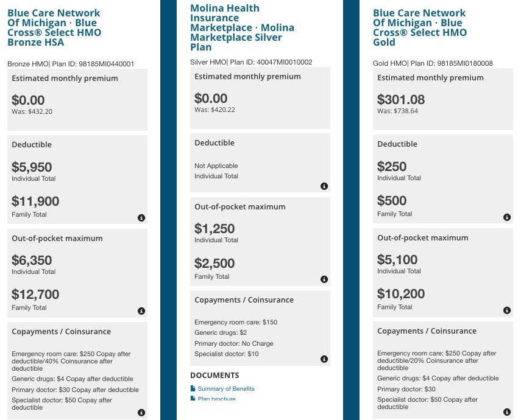Screen dimensions: 521x420
Task: Show copayments info icon on Bronze HSA plan
Action: pos(141,413)
